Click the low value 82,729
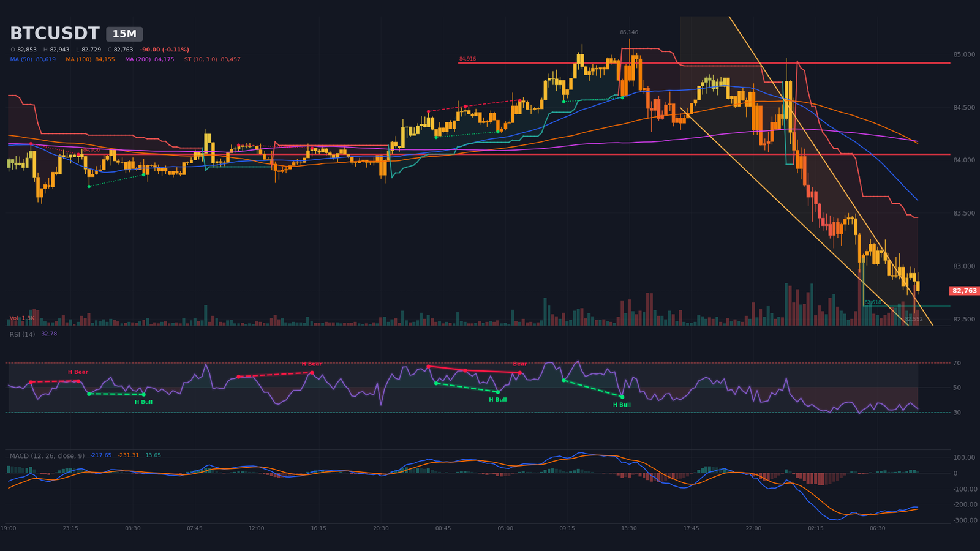Image resolution: width=980 pixels, height=551 pixels. coord(91,50)
